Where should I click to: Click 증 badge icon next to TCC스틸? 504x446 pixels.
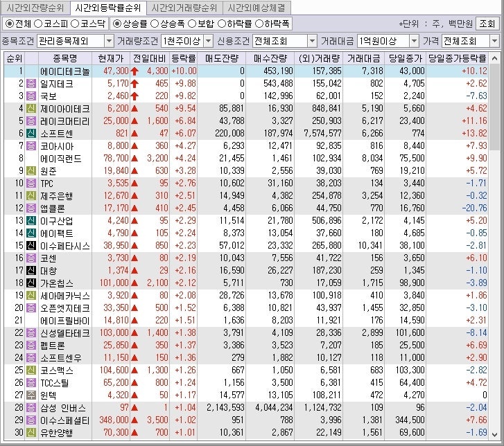coord(31,383)
